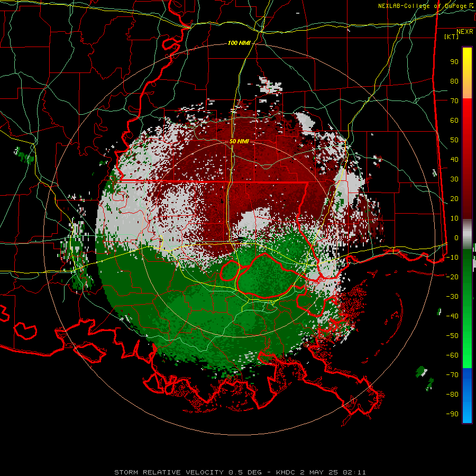The width and height of the screenshot is (476, 476).
Task: Click the positive 90 scale value
Action: click(454, 62)
